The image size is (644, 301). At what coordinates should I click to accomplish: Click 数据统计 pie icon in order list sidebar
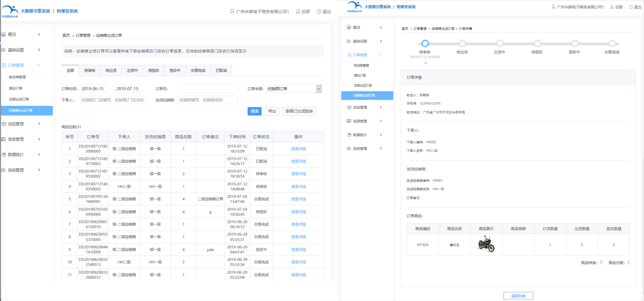(3, 155)
